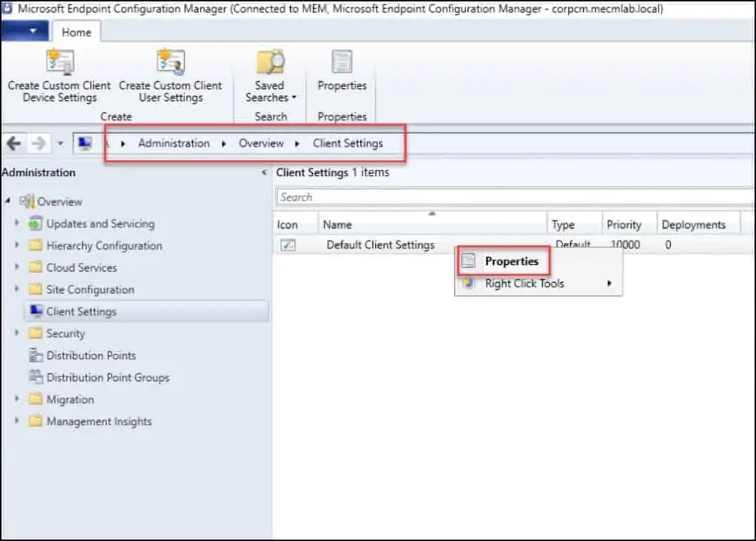
Task: Expand the Management Insights node
Action: point(17,421)
